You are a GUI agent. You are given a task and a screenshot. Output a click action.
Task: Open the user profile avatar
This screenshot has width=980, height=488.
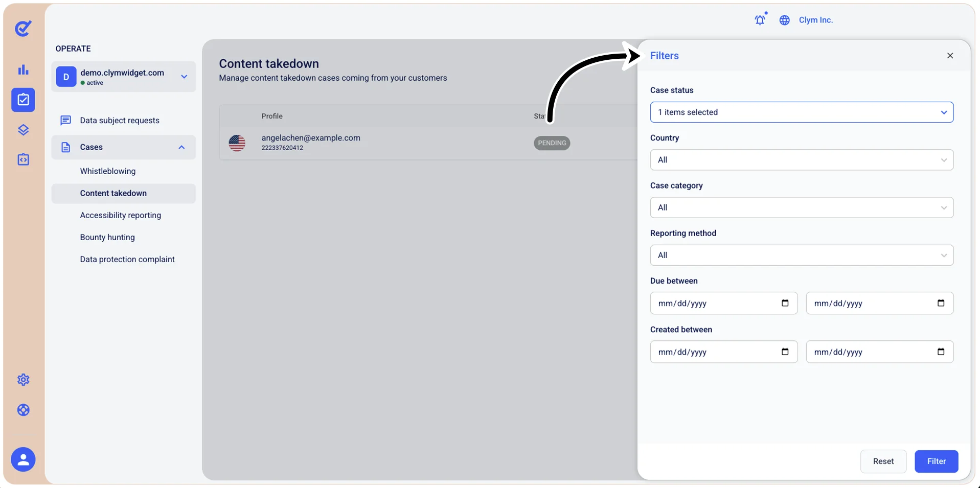point(23,459)
